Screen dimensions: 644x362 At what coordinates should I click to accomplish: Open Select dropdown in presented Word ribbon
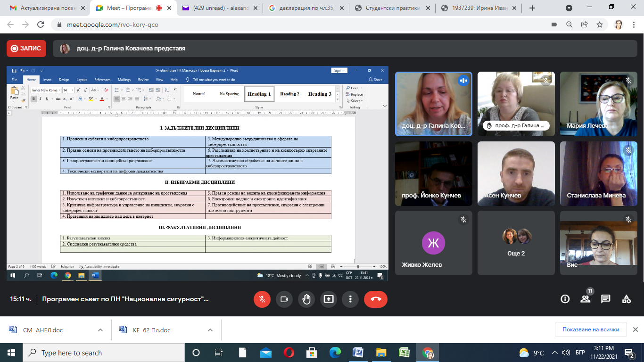pos(354,101)
